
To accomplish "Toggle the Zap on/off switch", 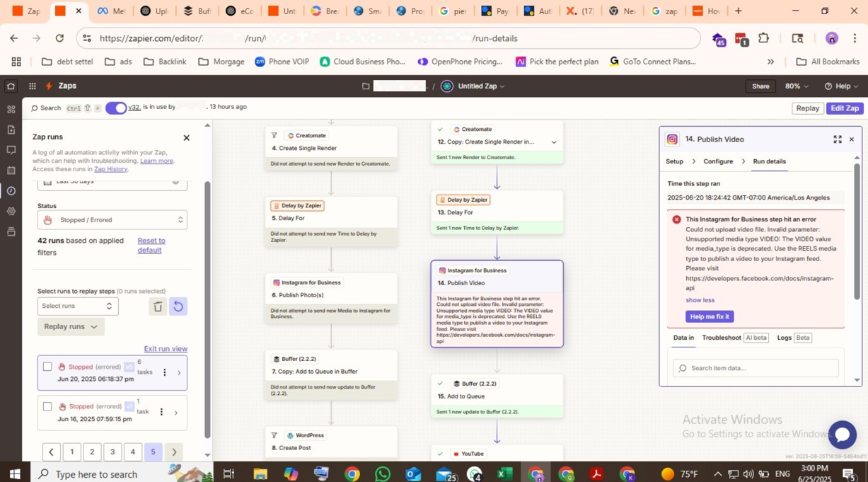I will (116, 108).
